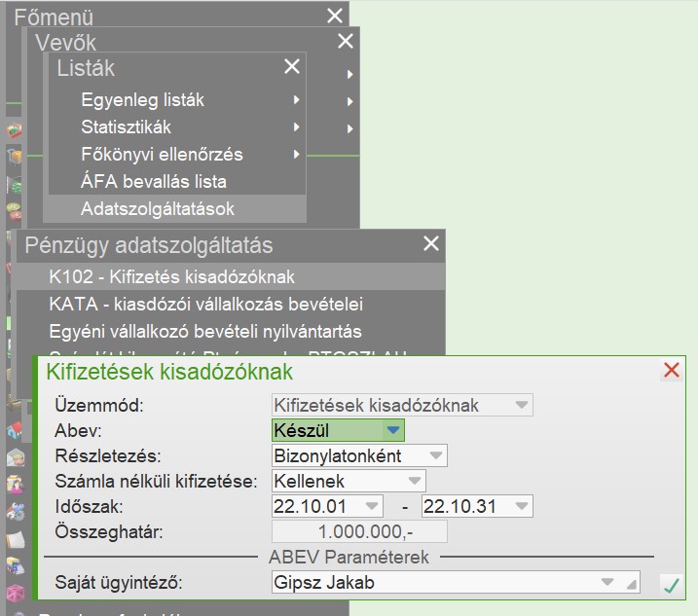Screen dimensions: 698x616
Task: Open the green banknote stack sidebar icon
Action: [14, 184]
